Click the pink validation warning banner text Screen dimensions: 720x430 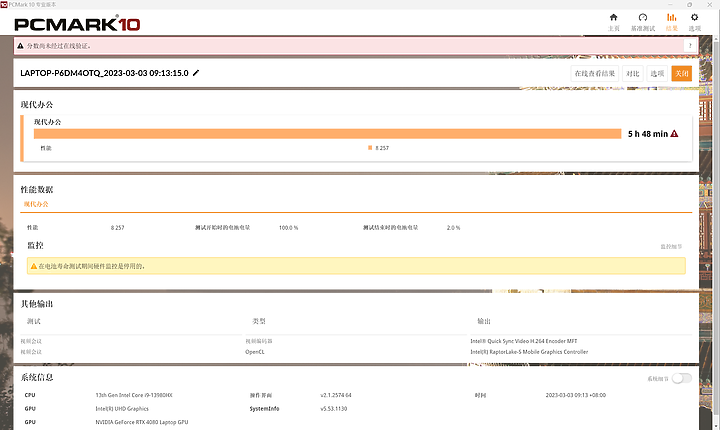[58, 46]
